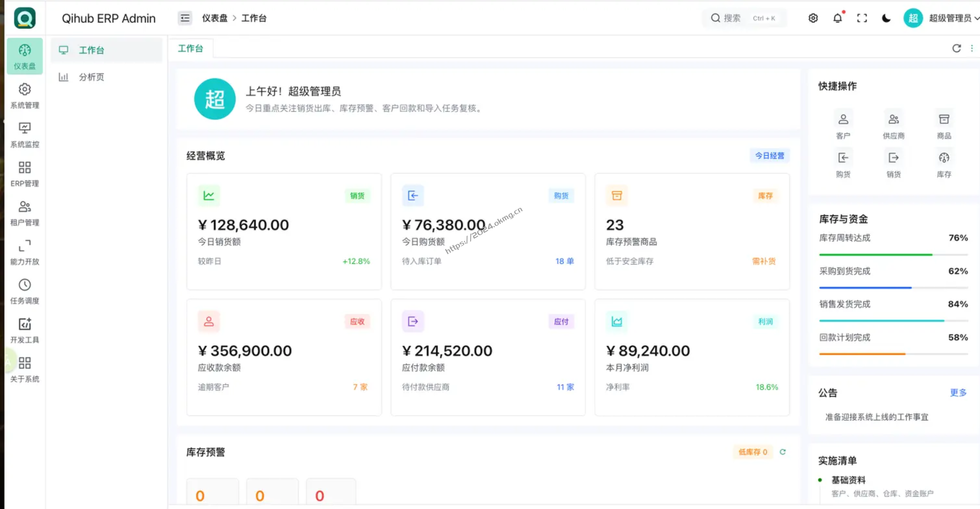980x509 pixels.
Task: Click the 销货 tag on sales card
Action: click(x=357, y=196)
